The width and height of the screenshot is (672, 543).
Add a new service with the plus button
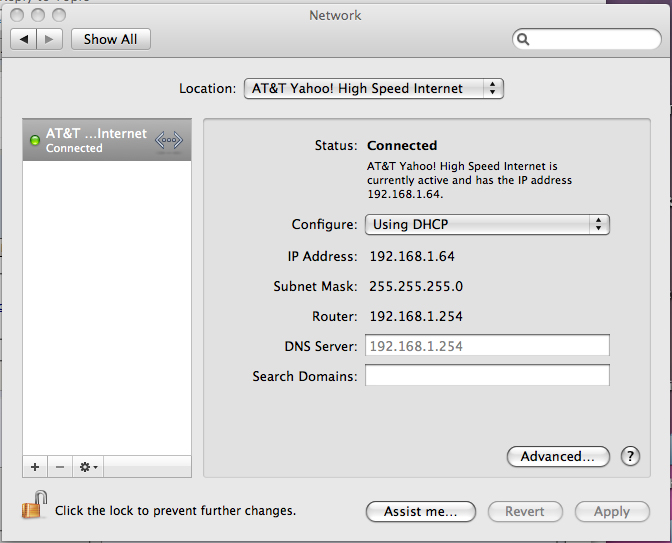pyautogui.click(x=35, y=467)
